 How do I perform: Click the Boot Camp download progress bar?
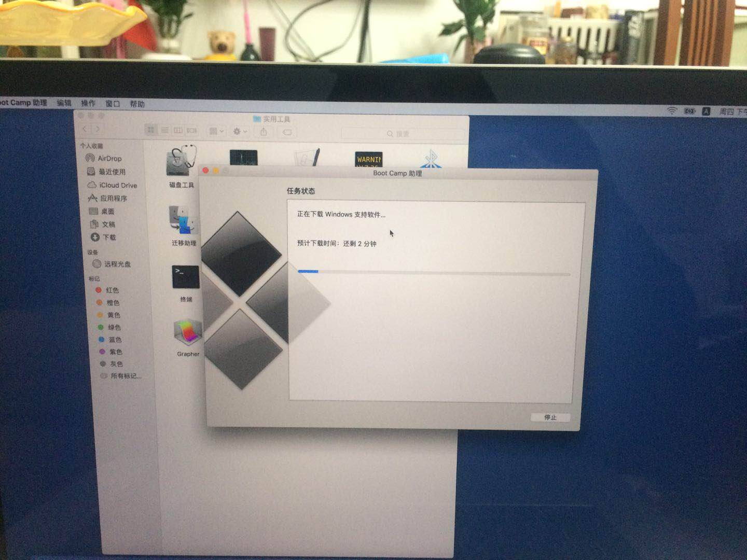(434, 272)
